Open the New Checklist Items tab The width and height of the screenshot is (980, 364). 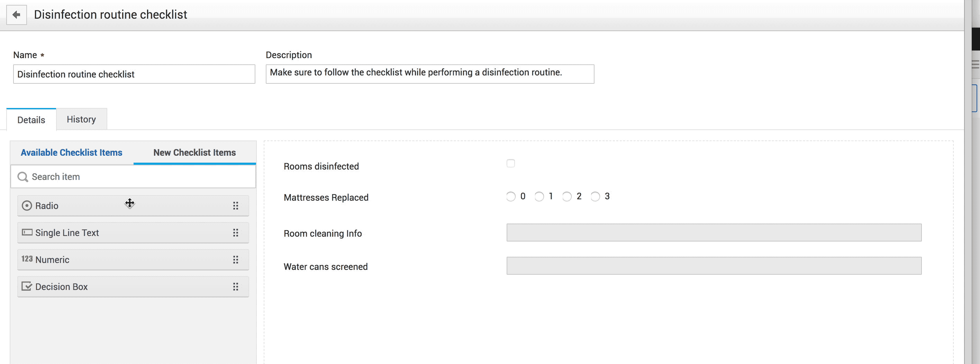click(194, 153)
